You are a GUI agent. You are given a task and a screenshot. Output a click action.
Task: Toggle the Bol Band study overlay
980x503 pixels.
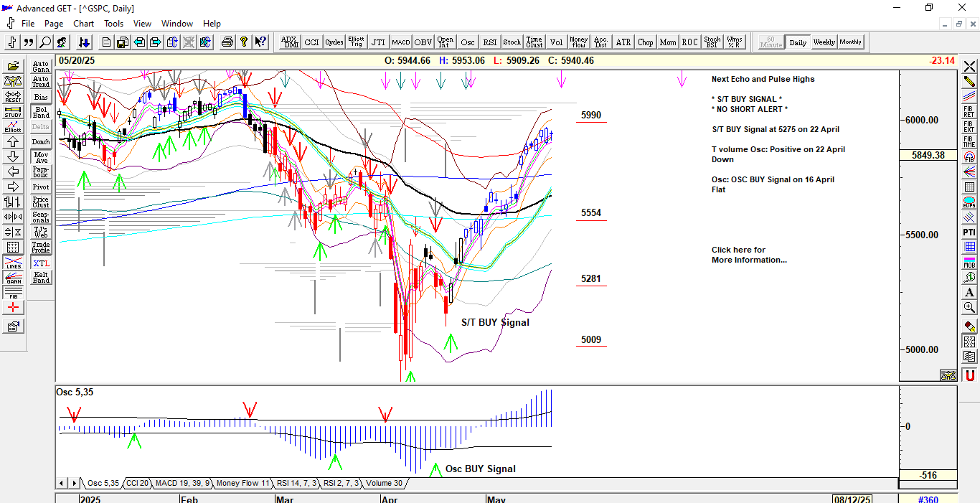(x=41, y=112)
